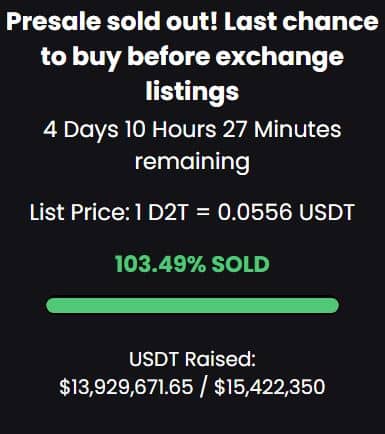Click the rounded left end of progress bar
Screen dimensions: 385x434
tap(53, 305)
